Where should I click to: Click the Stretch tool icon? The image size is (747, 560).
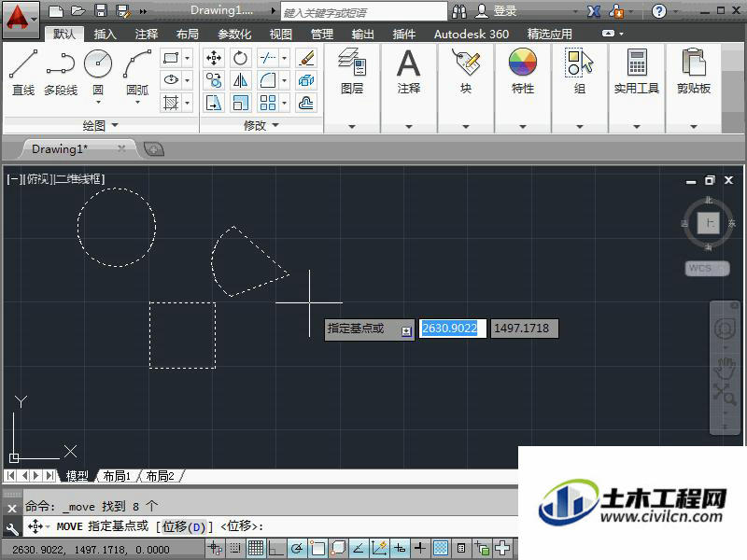(214, 103)
